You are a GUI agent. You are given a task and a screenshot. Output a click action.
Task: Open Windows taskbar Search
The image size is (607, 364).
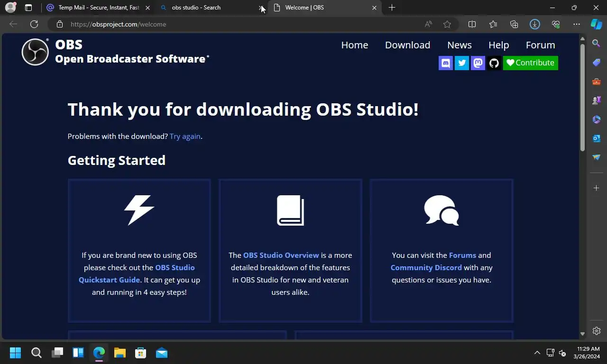click(36, 353)
